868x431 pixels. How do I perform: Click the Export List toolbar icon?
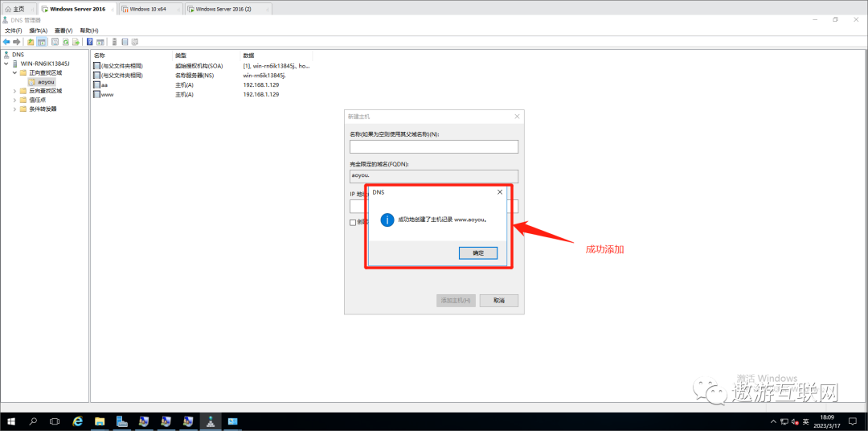coord(76,42)
